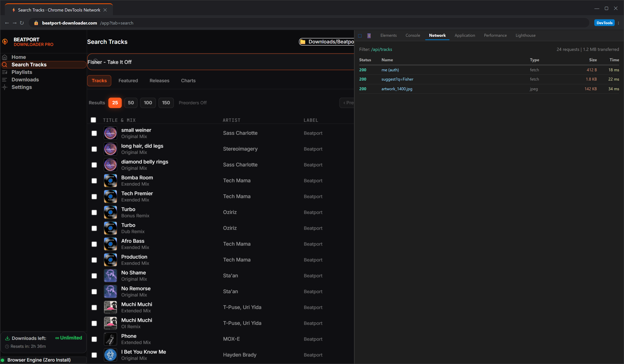Click the Beatport Downloader Pro logo icon
Image resolution: width=624 pixels, height=364 pixels.
[x=5, y=42]
